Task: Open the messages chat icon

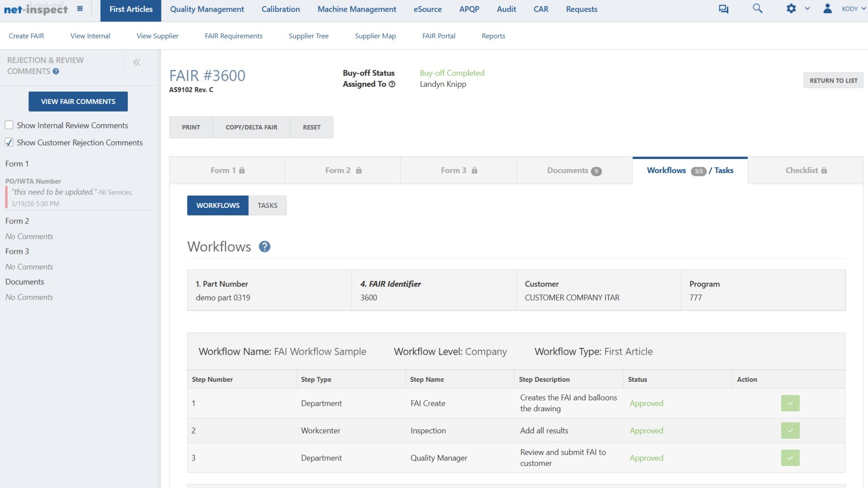Action: (x=723, y=9)
